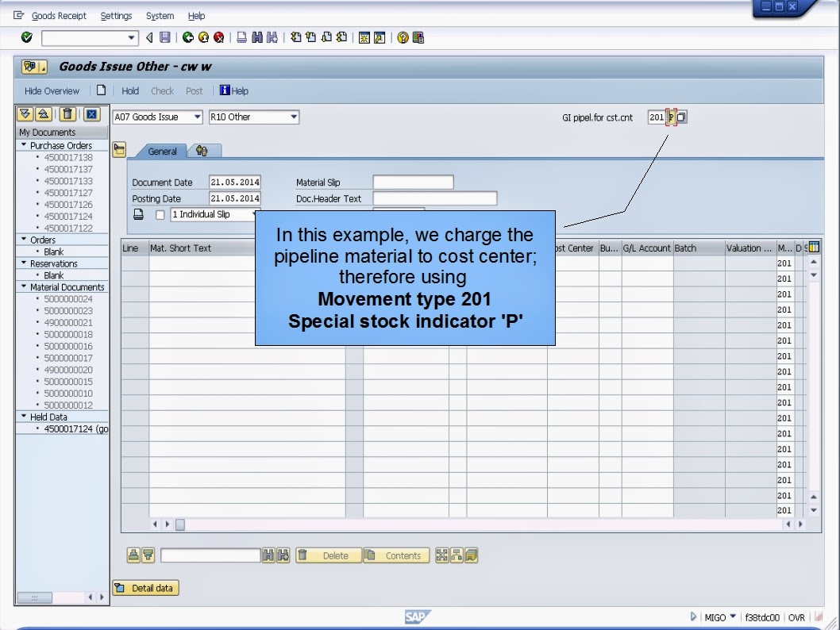Viewport: 840px width, 630px height.
Task: Click the Last Page icon
Action: pos(341,37)
